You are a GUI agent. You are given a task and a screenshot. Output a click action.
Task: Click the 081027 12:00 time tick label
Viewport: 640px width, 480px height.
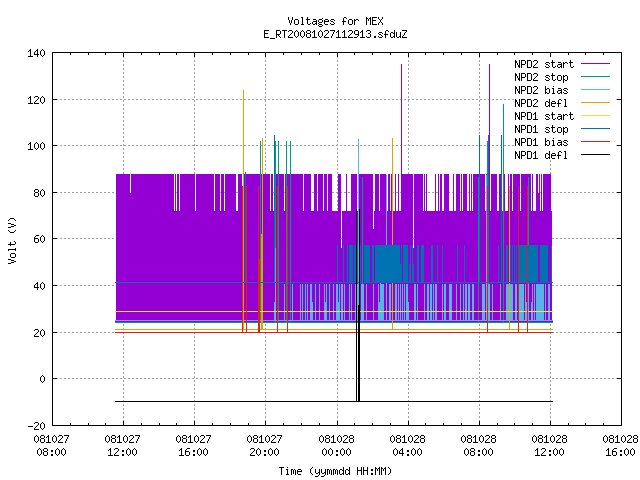click(122, 446)
